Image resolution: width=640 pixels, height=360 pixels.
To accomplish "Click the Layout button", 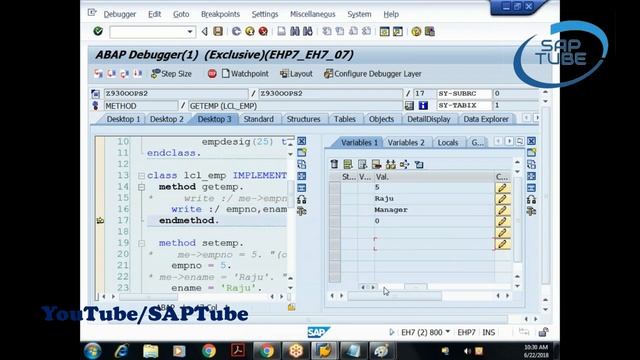I will point(296,74).
